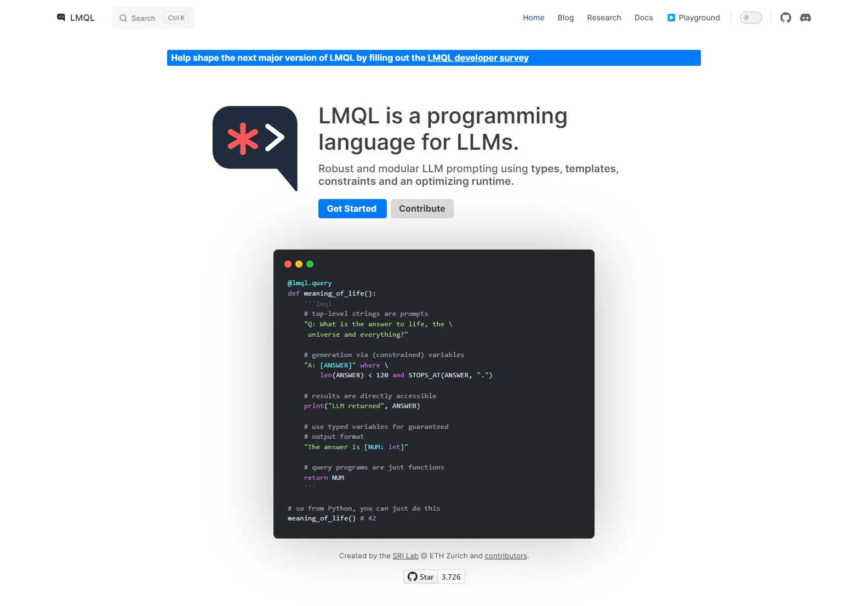Open the SRI Lab link
This screenshot has height=606, width=868.
click(406, 556)
